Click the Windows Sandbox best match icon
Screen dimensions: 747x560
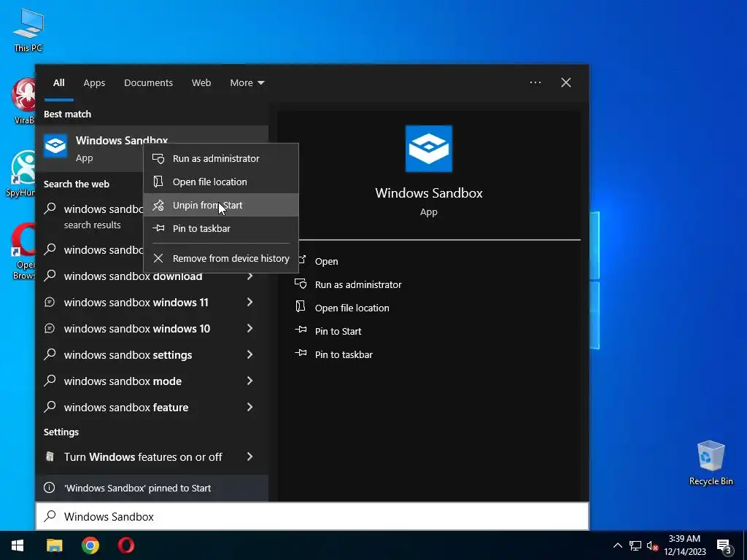pyautogui.click(x=55, y=146)
